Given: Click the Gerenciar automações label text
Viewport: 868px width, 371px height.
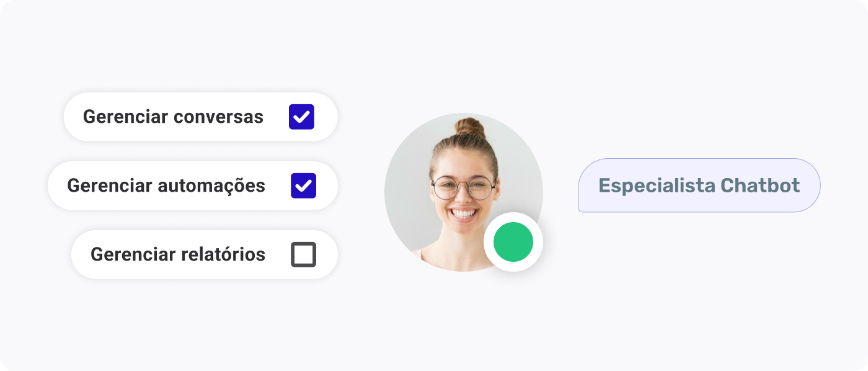Looking at the screenshot, I should pos(166,185).
